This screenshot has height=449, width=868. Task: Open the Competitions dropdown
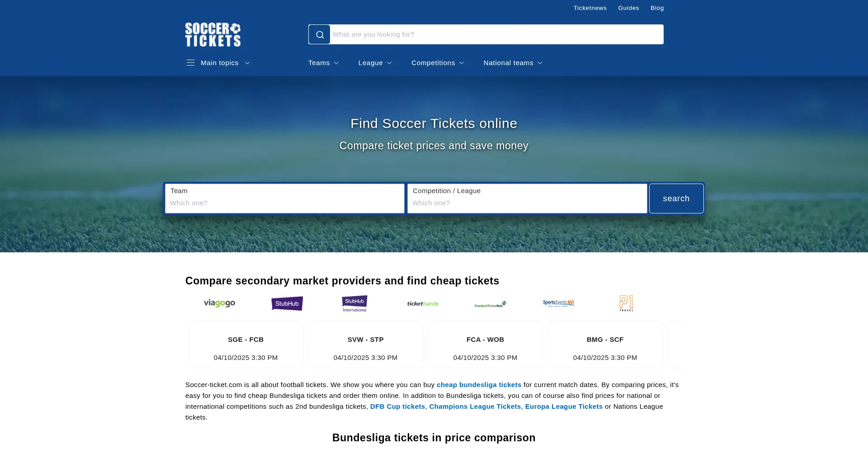pyautogui.click(x=438, y=63)
